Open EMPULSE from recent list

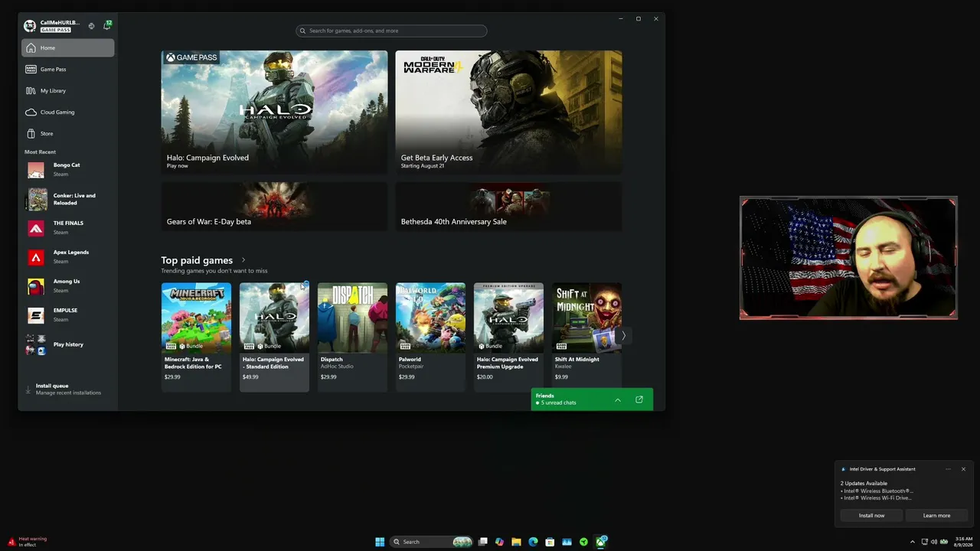pos(68,315)
